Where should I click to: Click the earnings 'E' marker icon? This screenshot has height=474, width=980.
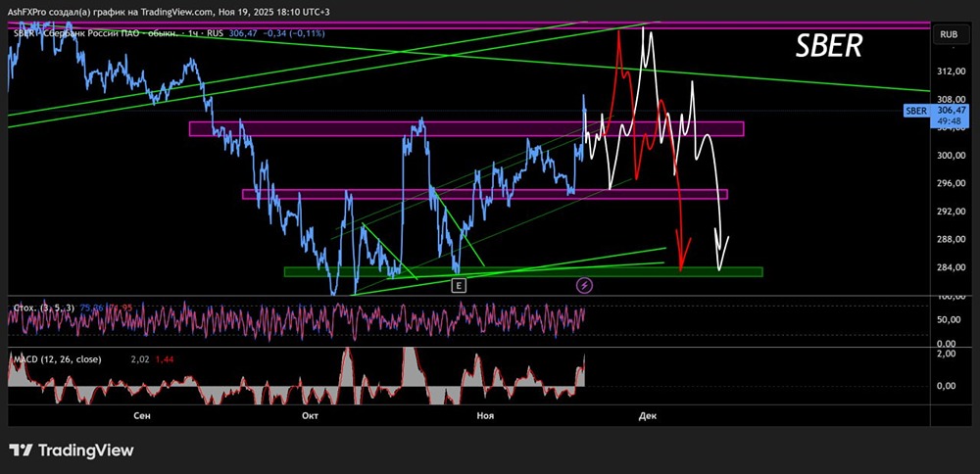460,286
